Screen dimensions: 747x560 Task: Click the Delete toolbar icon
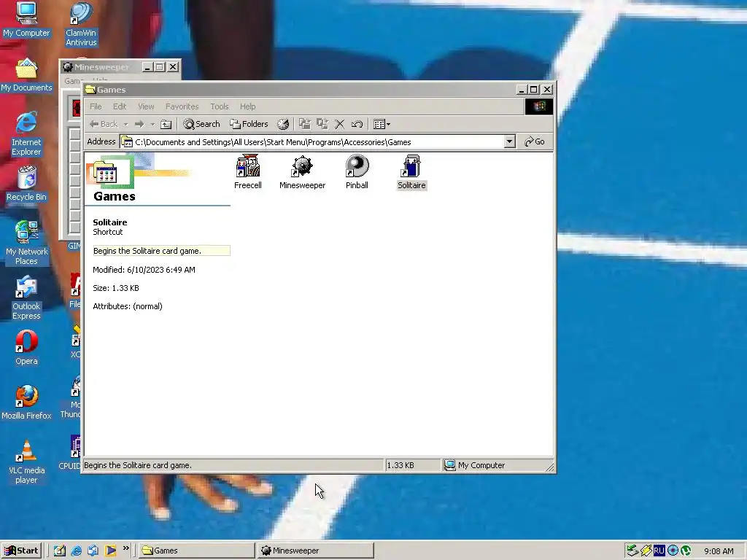pos(340,124)
